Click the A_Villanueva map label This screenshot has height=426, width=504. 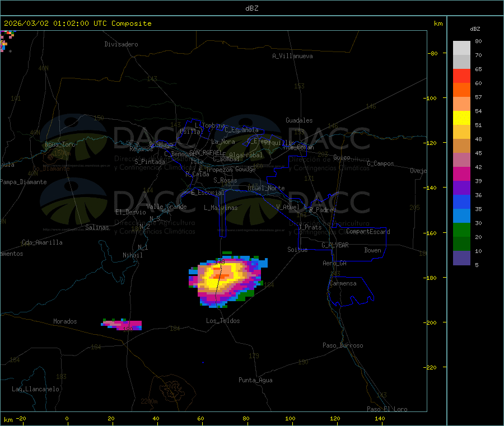[x=292, y=56]
